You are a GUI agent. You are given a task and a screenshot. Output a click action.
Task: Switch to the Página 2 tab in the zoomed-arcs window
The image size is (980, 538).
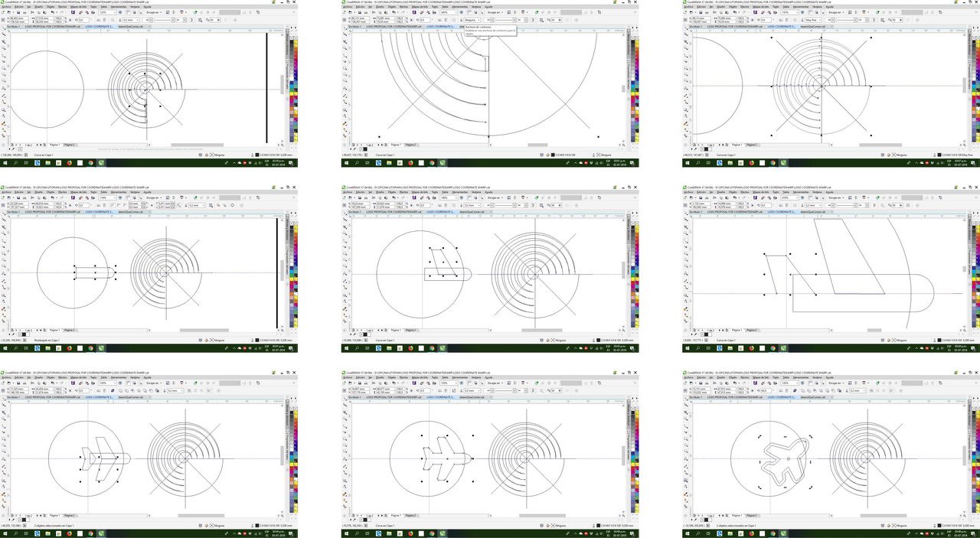click(411, 145)
